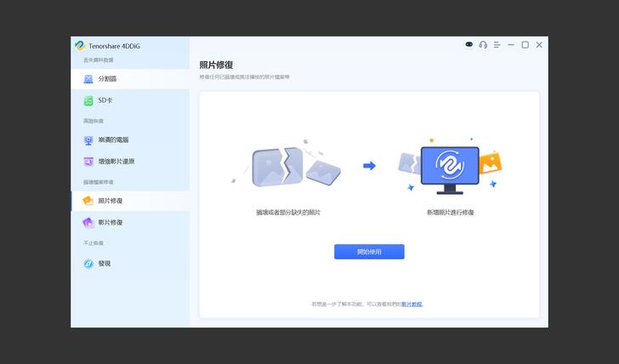Open the 發現 compass icon

88,264
